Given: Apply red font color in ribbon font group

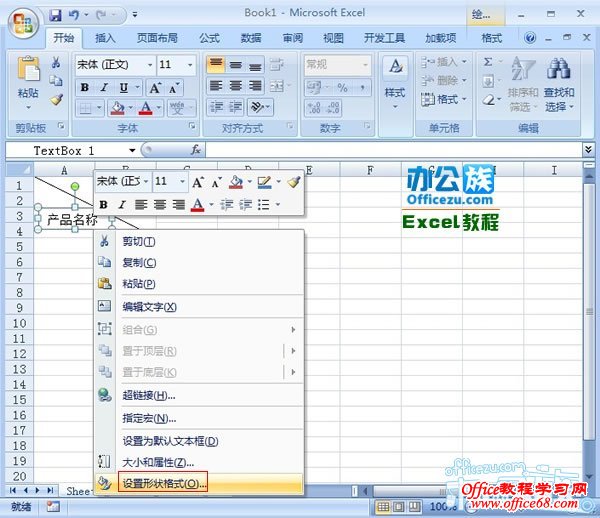Looking at the screenshot, I should (145, 108).
